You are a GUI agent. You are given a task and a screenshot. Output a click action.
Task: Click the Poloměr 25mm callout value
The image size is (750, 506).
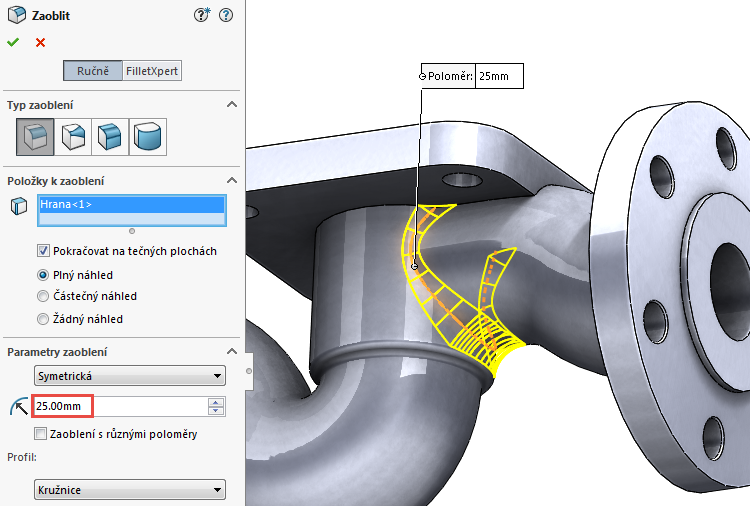(x=499, y=76)
